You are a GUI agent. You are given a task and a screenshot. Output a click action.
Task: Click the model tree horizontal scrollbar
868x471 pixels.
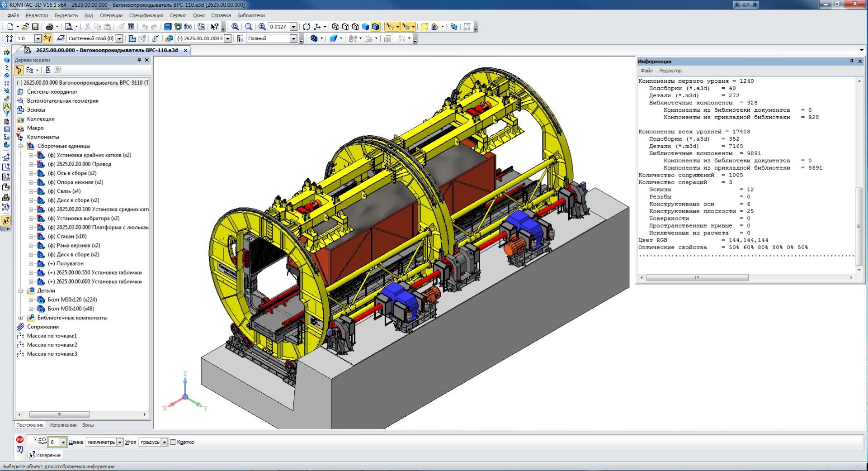point(59,414)
